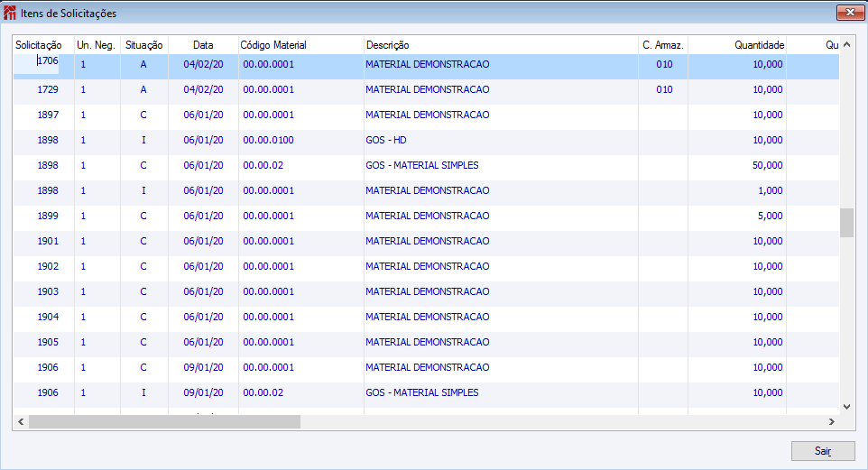Click the horizontal scrollbar thumb

click(x=164, y=422)
